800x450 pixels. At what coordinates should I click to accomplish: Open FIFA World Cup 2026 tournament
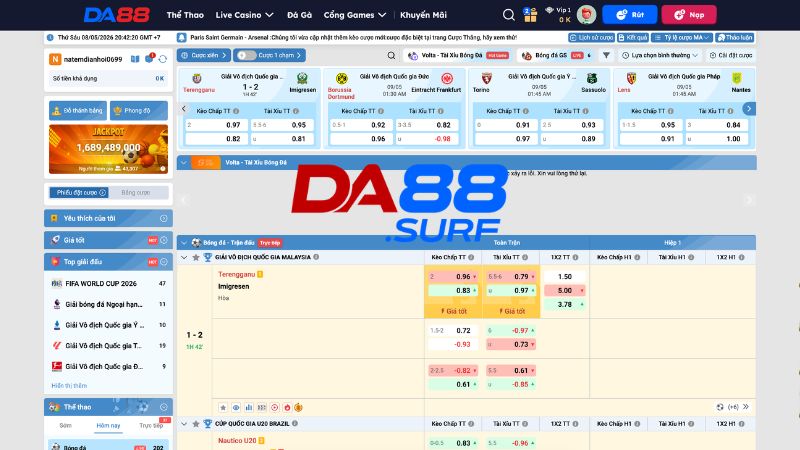pos(108,283)
